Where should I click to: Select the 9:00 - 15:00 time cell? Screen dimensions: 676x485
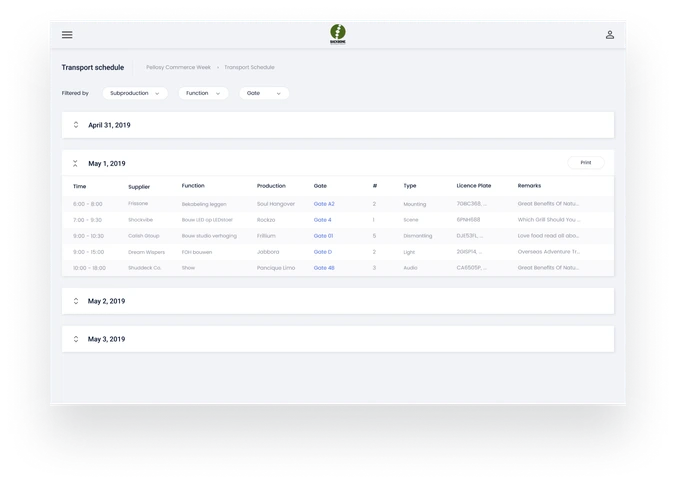click(x=88, y=252)
